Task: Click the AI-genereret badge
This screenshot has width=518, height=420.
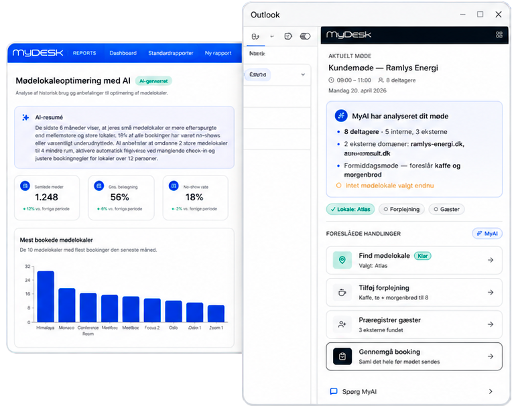Action: 153,81
